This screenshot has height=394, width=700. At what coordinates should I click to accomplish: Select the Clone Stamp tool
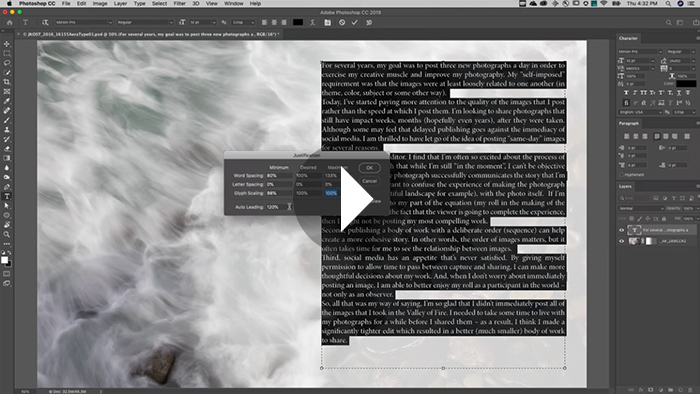coord(7,130)
